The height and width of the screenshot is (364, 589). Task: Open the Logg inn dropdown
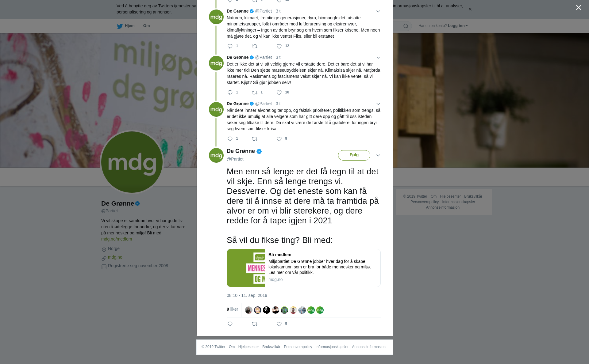pyautogui.click(x=457, y=26)
